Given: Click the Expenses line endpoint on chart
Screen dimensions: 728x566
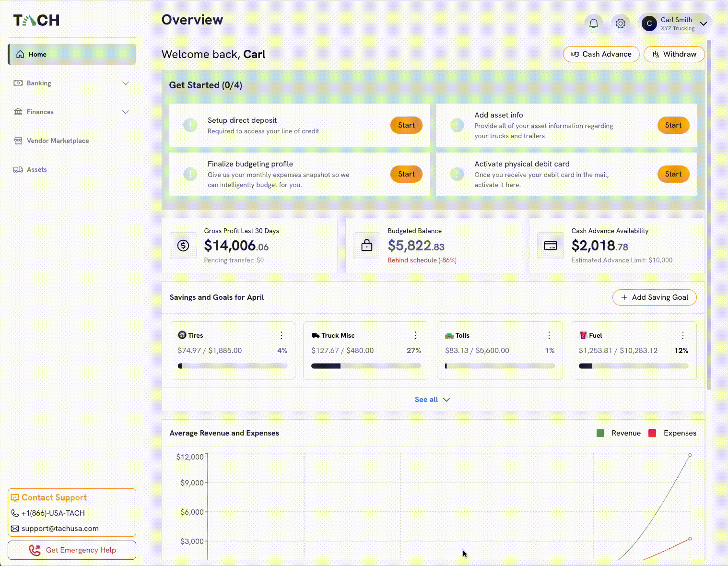Looking at the screenshot, I should (690, 539).
